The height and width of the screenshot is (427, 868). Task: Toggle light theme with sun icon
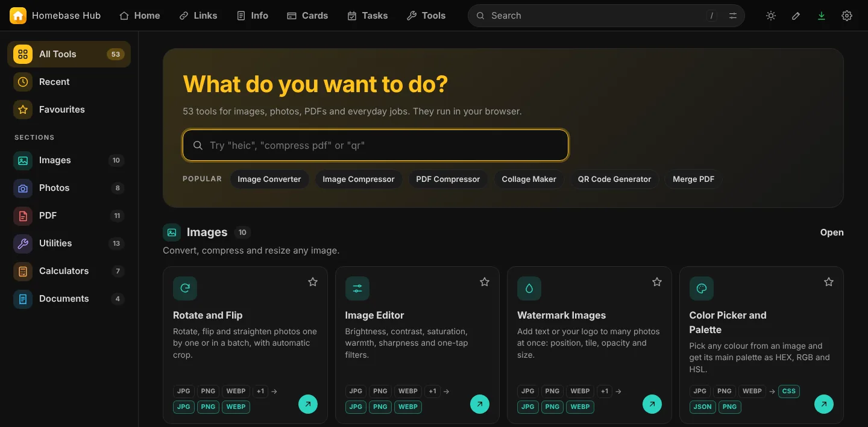(x=771, y=16)
